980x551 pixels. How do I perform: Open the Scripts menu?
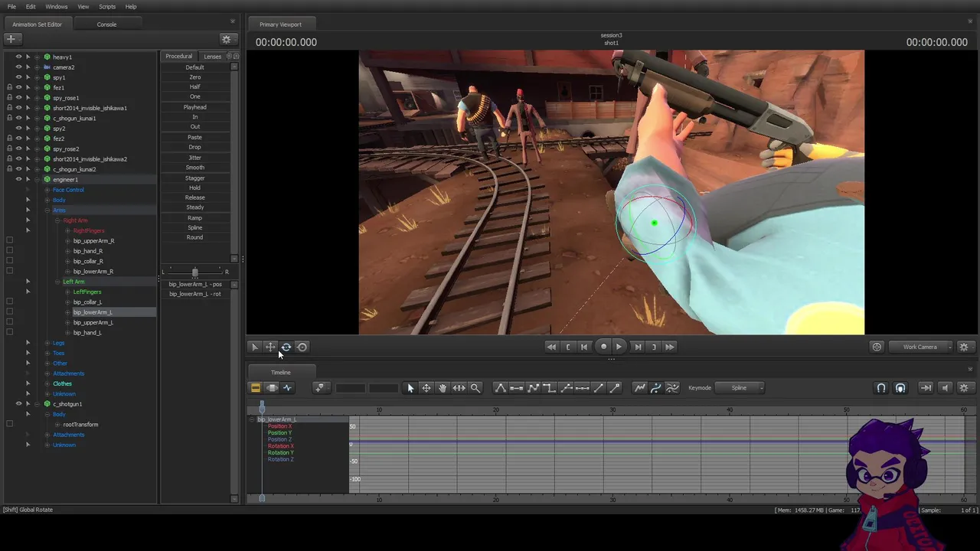[x=107, y=7]
